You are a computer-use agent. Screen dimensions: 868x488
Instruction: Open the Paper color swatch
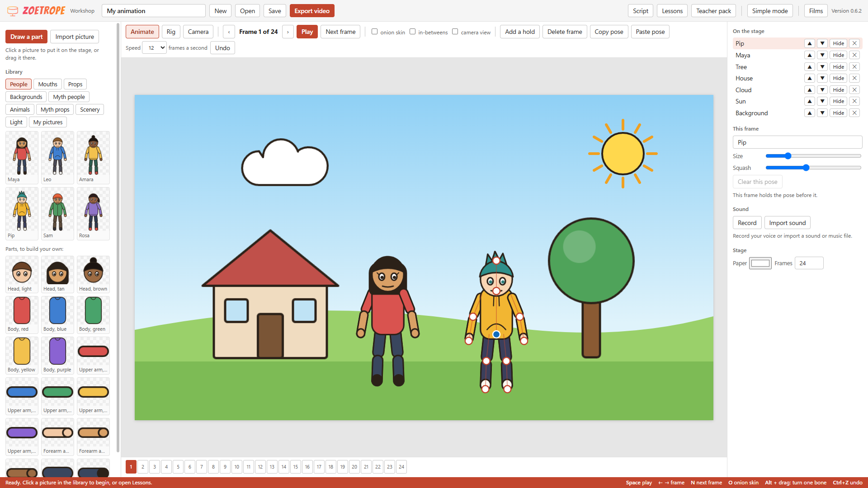760,263
